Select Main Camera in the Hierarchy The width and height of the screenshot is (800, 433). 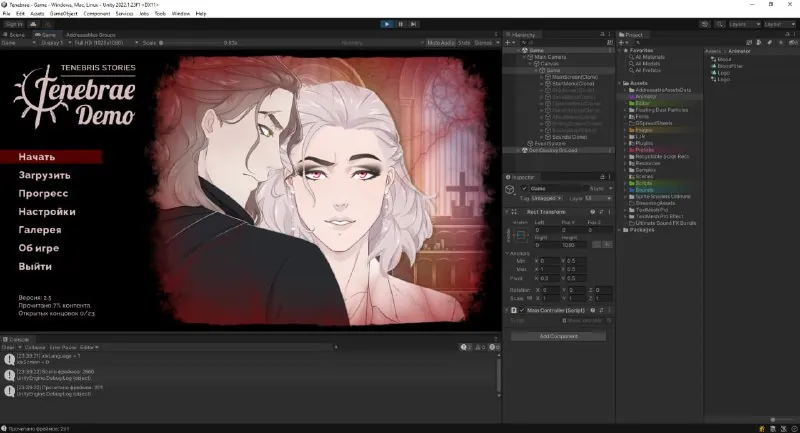pos(549,57)
